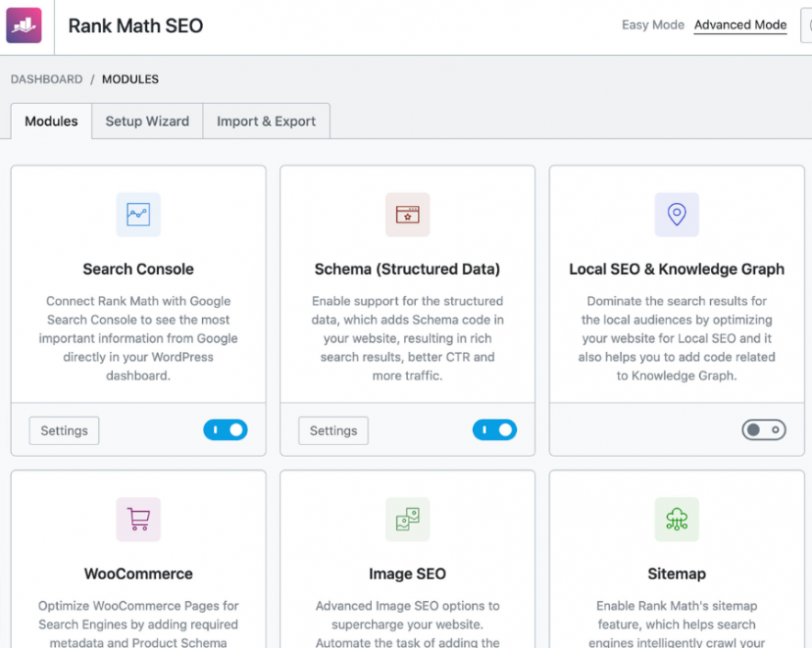Select Advanced Mode option
This screenshot has width=812, height=648.
tap(740, 25)
